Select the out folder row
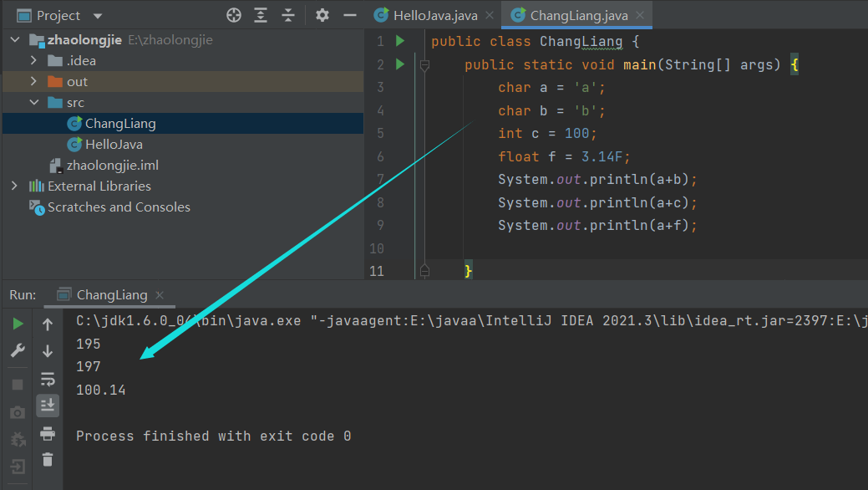Screen dimensions: 868x490 183,81
